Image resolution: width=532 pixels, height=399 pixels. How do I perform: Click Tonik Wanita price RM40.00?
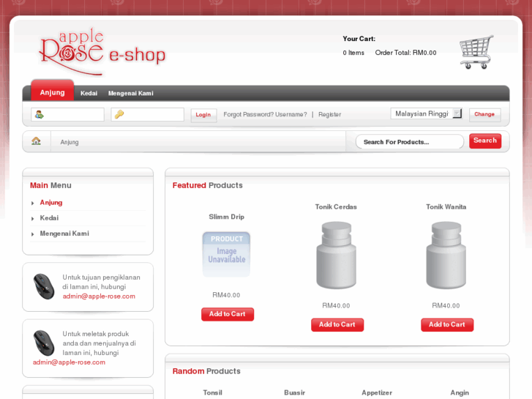446,305
